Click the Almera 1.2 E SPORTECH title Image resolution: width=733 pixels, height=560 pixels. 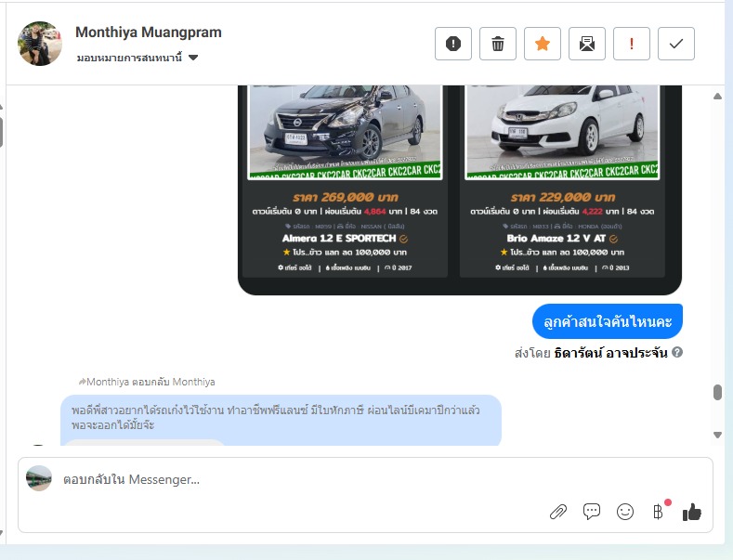coord(339,239)
